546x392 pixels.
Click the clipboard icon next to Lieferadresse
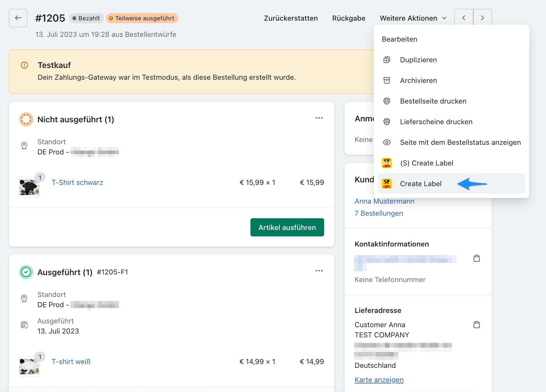click(476, 325)
